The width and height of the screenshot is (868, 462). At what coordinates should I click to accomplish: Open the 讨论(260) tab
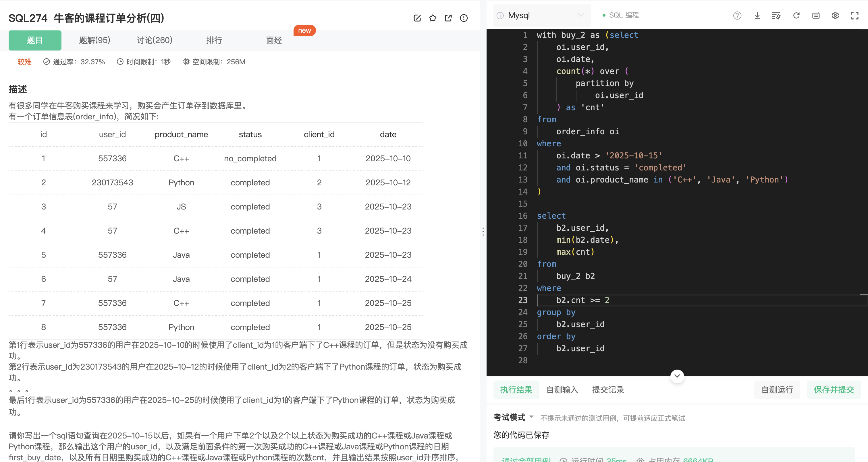pos(154,40)
